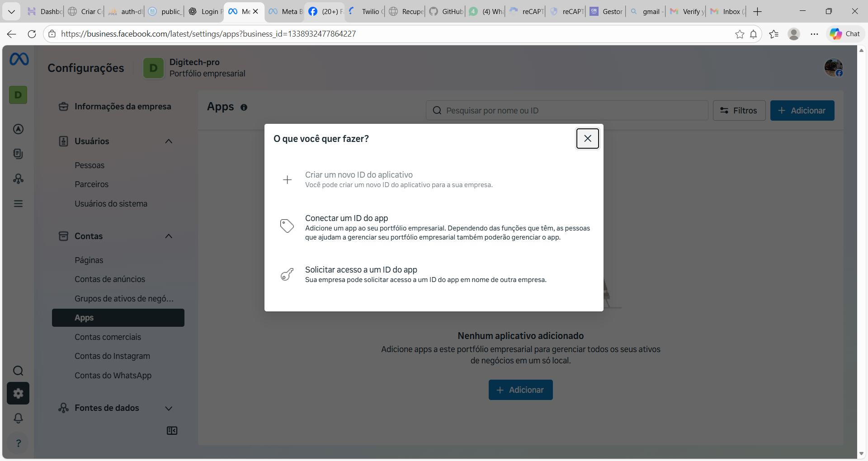This screenshot has height=461, width=868.
Task: Collapse the Contas section
Action: tap(169, 236)
